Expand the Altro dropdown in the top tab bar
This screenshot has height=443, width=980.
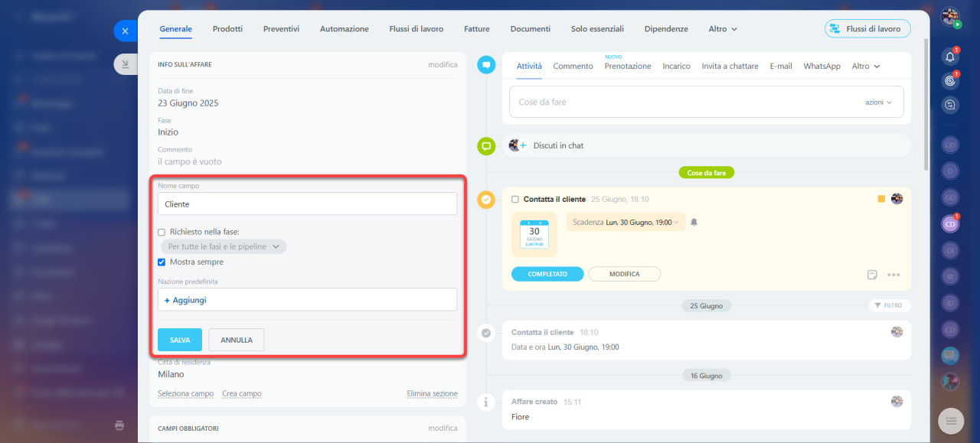tap(723, 29)
